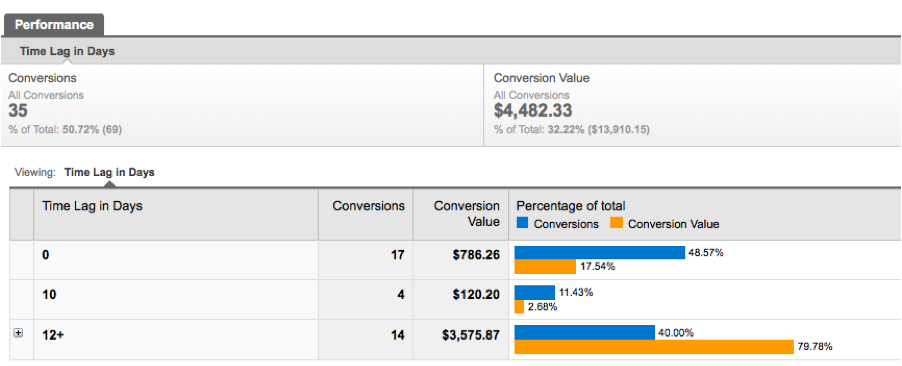Select the Conversion Value metric panel

pos(693,105)
